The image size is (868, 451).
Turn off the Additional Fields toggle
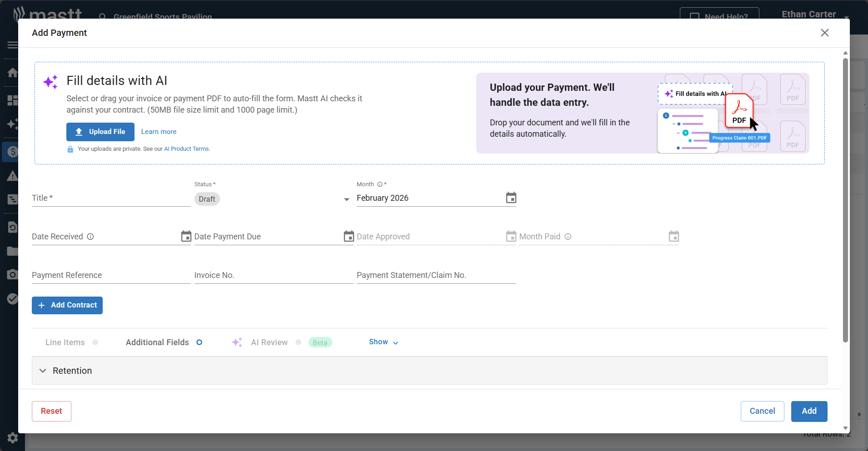click(x=199, y=342)
